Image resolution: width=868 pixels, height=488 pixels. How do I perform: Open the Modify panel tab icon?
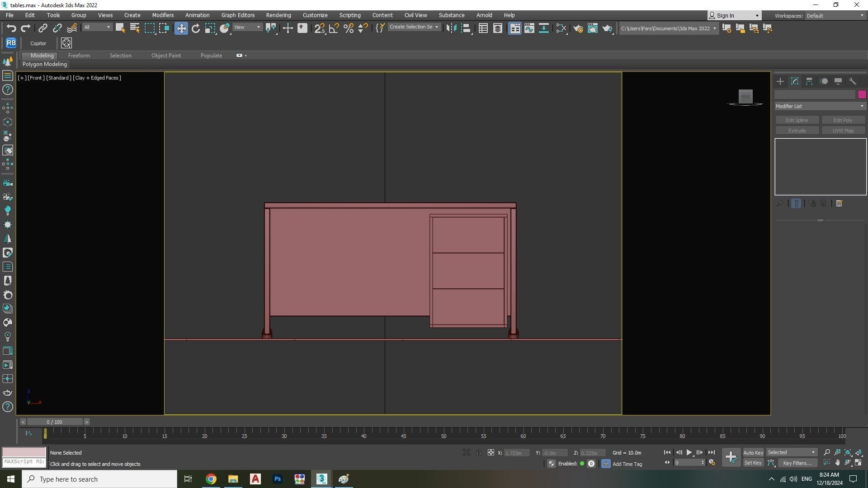click(795, 81)
